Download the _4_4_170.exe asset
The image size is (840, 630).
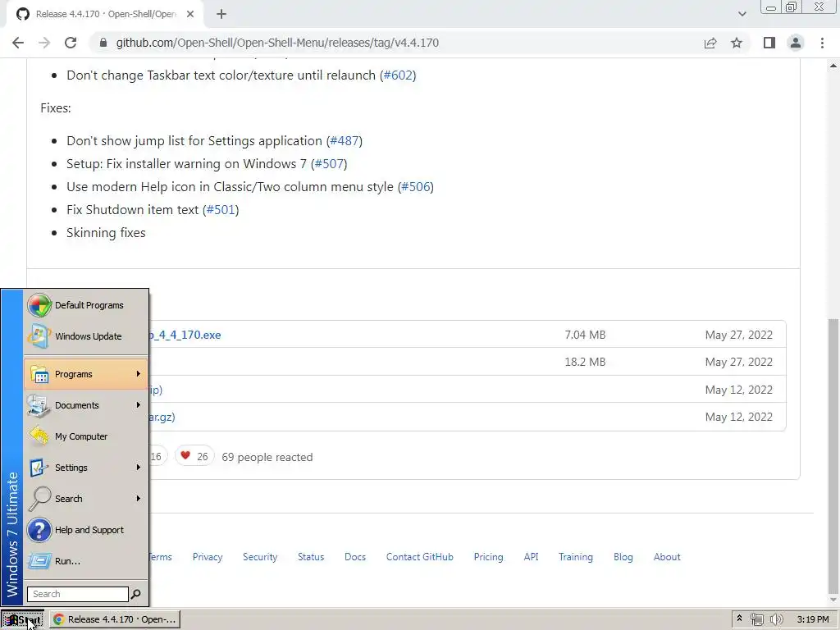tap(185, 335)
